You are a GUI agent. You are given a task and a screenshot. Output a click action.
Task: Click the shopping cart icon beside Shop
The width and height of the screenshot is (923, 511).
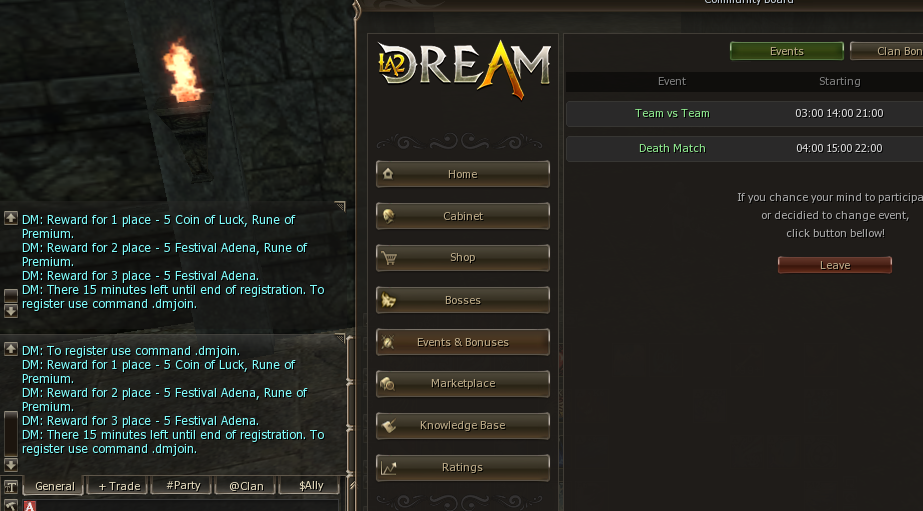tap(389, 258)
